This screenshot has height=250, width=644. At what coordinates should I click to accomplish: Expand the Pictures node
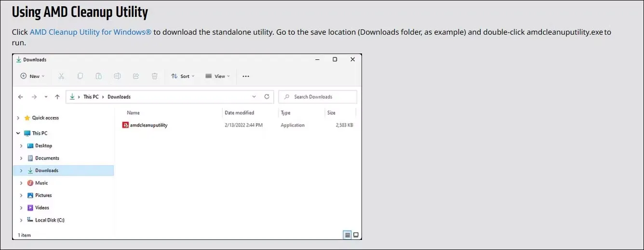(21, 196)
